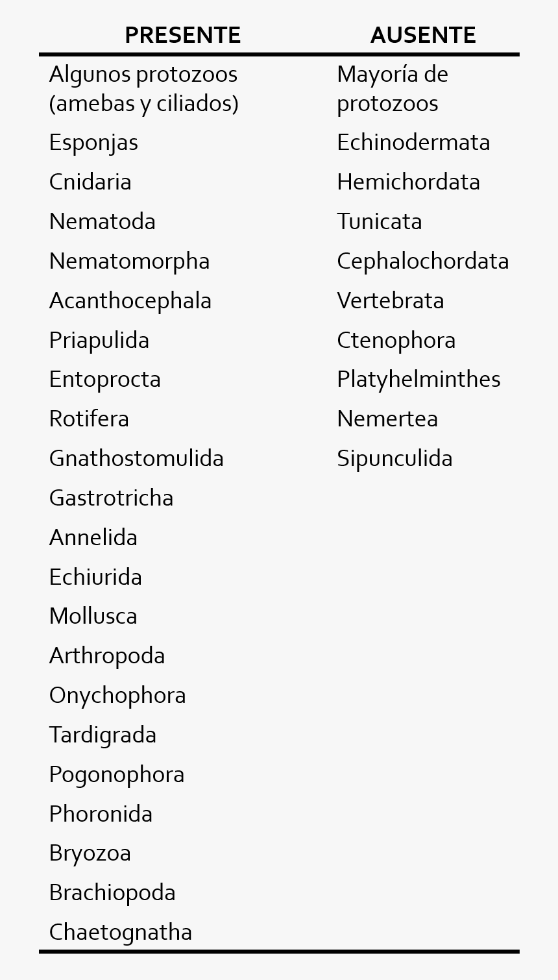Click the Arthropoda entry
This screenshot has width=558, height=980.
(x=107, y=656)
